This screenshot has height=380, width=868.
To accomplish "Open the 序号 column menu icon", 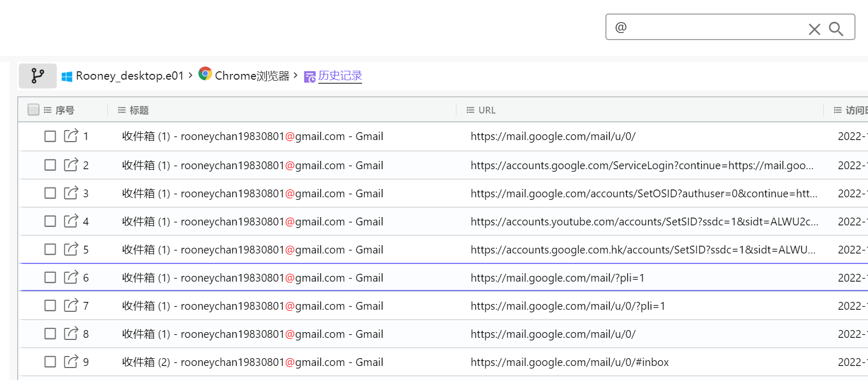I will [48, 110].
